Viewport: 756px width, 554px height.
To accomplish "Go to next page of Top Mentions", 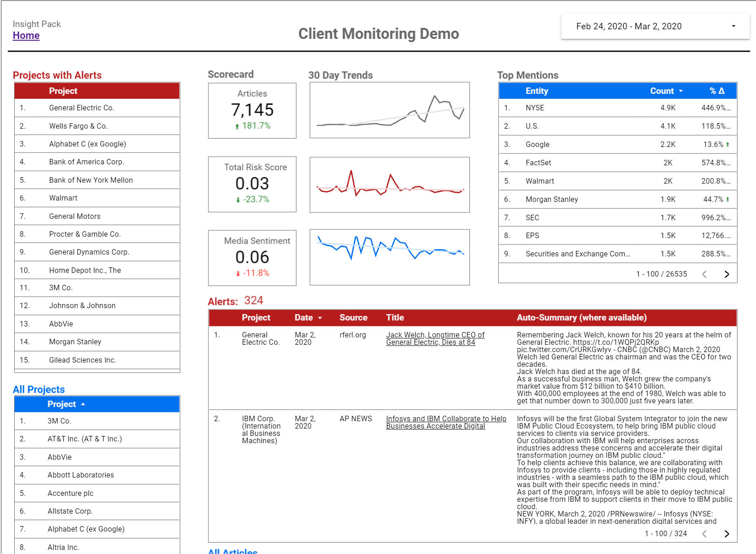I will (727, 274).
